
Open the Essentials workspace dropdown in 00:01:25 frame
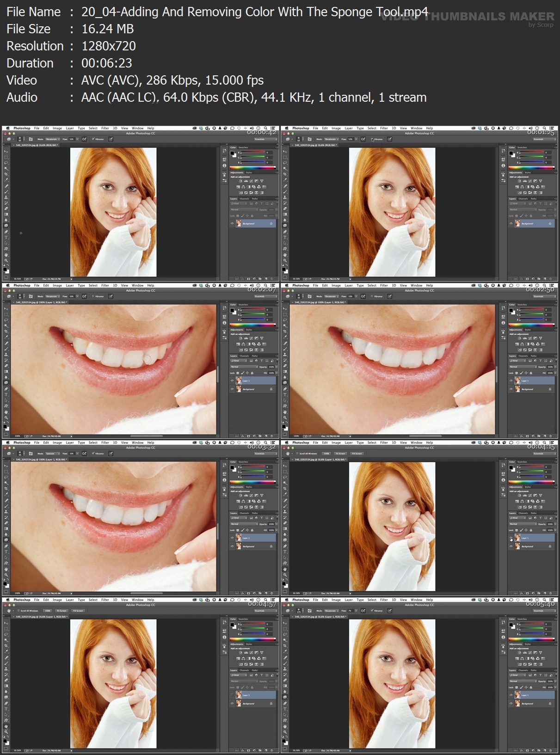(544, 139)
